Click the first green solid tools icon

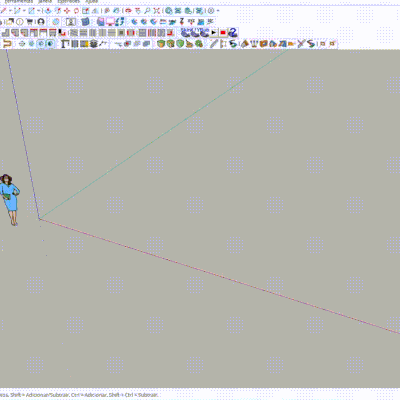click(161, 44)
